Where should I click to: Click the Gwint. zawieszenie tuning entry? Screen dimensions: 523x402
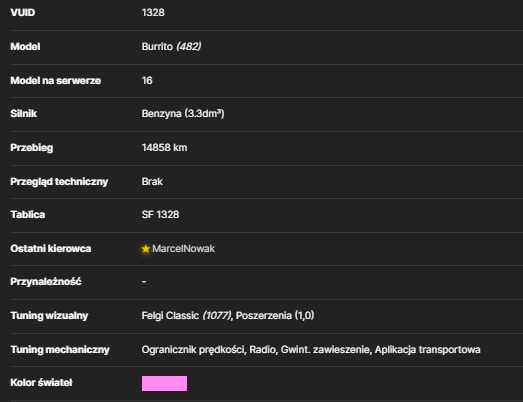click(325, 350)
